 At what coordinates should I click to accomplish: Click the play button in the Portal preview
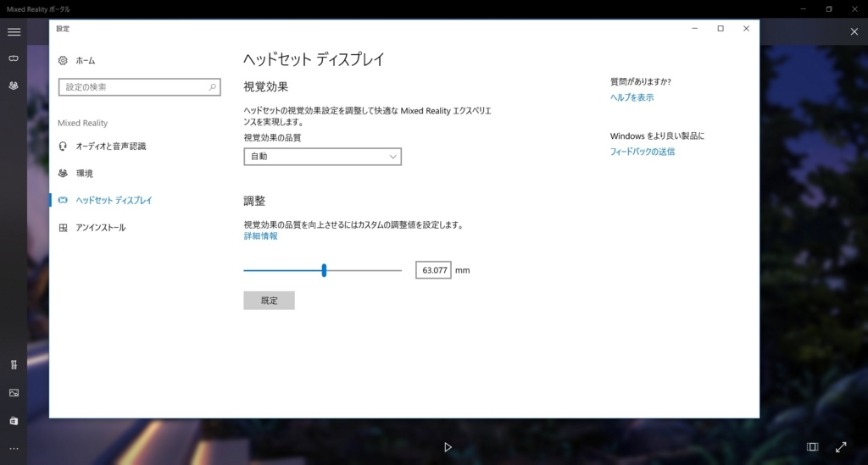[x=448, y=446]
